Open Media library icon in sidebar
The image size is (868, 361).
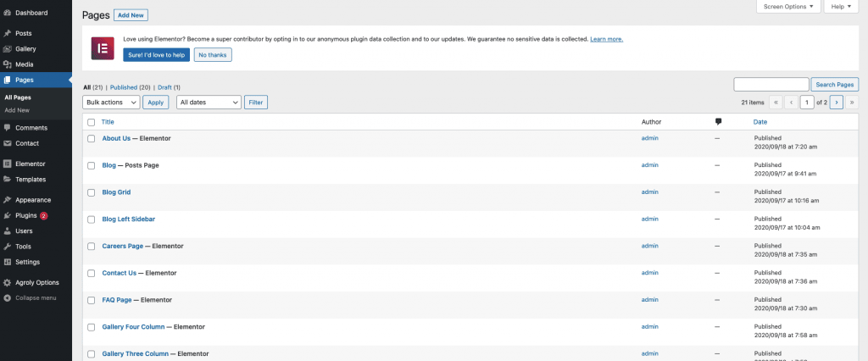(7, 64)
